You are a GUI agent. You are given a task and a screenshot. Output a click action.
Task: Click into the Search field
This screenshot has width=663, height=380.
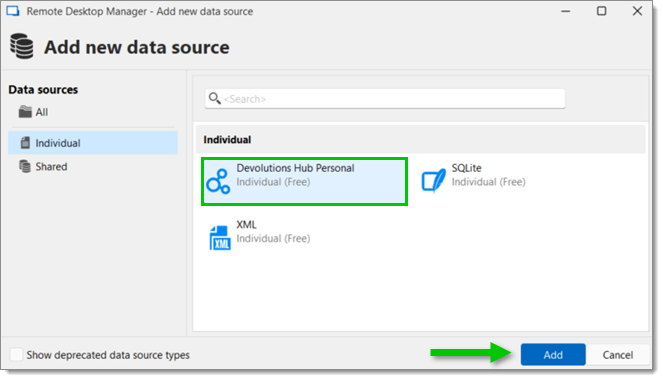coord(385,98)
